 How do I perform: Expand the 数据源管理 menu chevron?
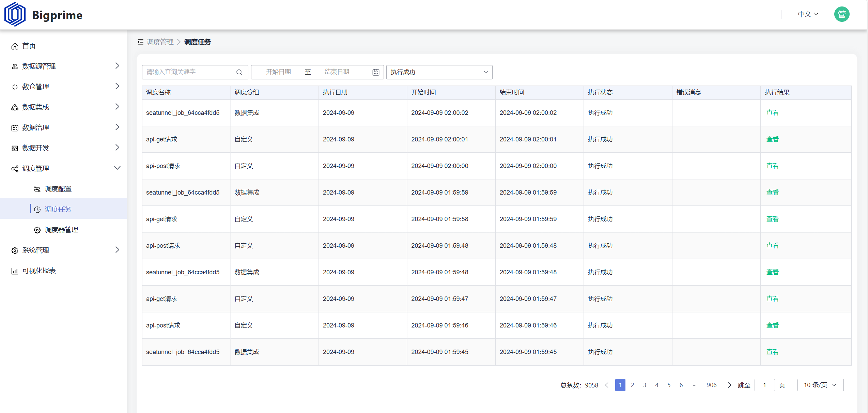pyautogui.click(x=117, y=66)
